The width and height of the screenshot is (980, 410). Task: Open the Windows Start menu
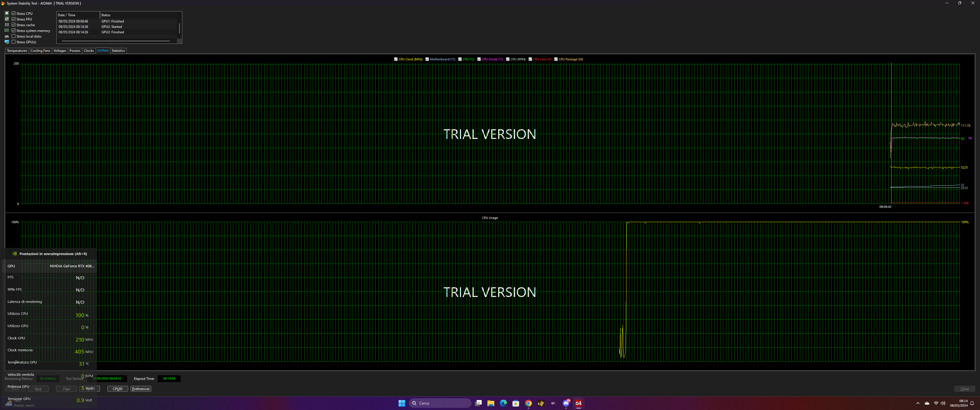[x=402, y=403]
